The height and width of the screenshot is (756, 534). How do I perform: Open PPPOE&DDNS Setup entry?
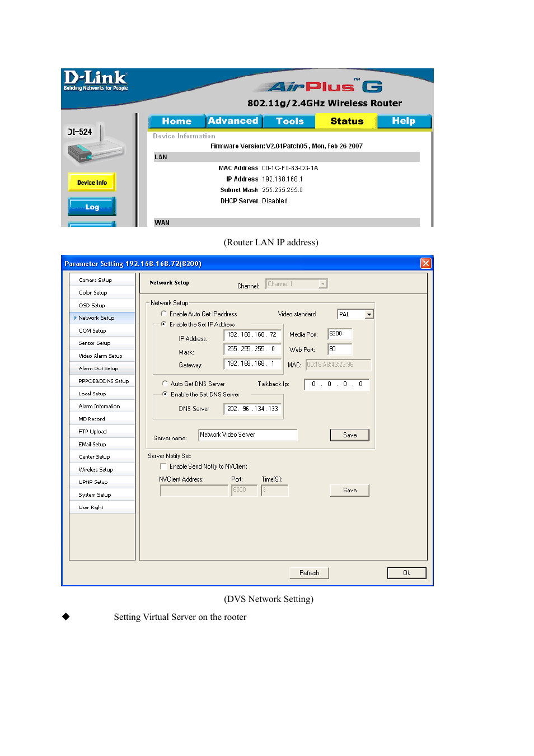pyautogui.click(x=102, y=381)
